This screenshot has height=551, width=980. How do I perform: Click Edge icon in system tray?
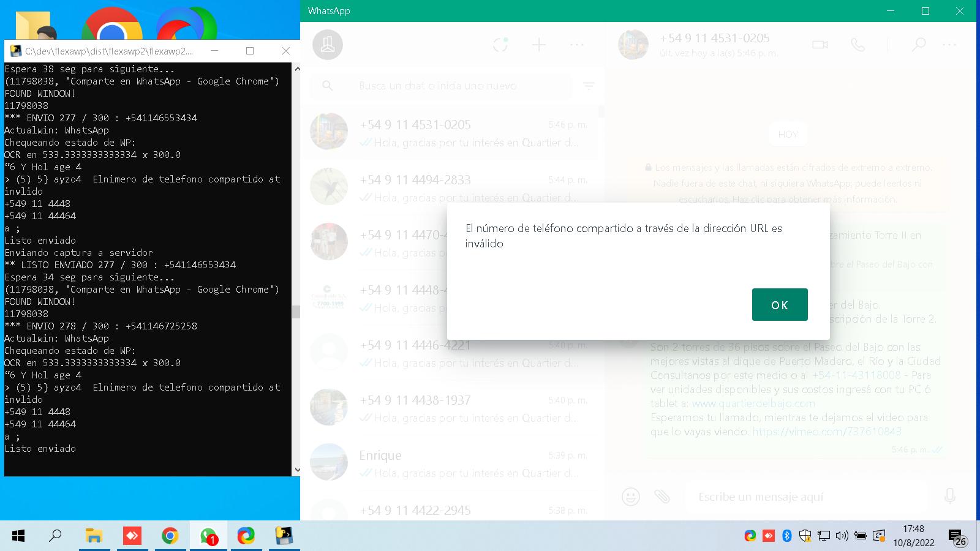tap(750, 536)
